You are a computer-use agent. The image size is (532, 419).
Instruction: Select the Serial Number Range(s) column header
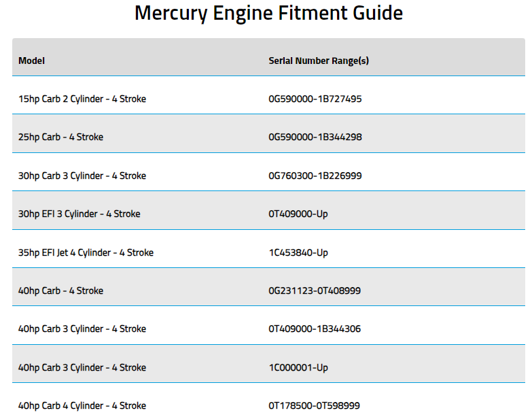pyautogui.click(x=319, y=61)
